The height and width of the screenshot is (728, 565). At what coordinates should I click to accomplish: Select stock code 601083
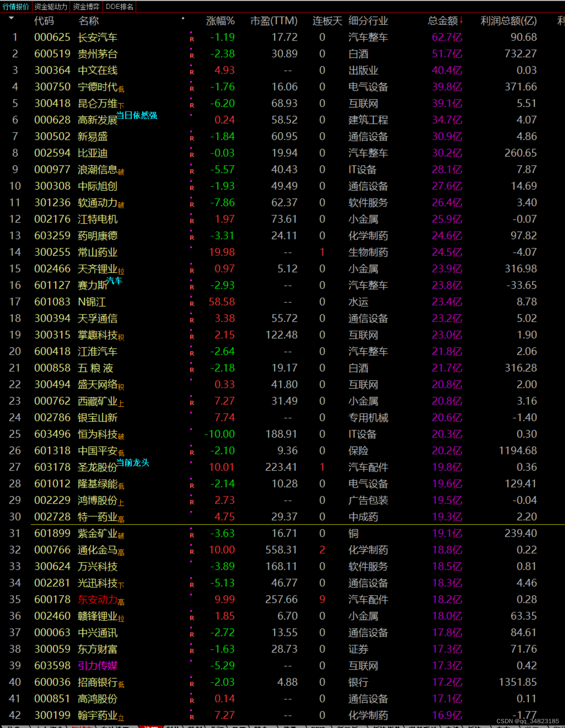click(x=52, y=302)
